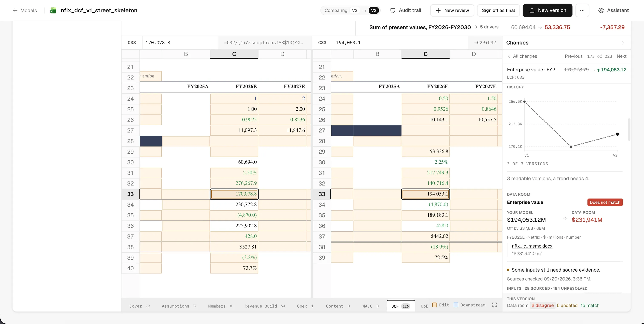Click cell $527.81 in left sheet
Screen dimensions: 644x324
234,247
